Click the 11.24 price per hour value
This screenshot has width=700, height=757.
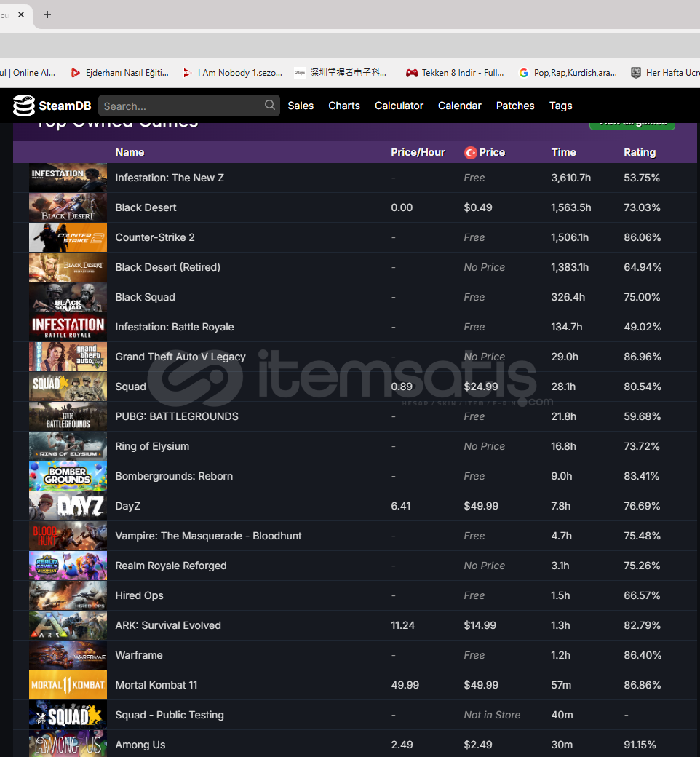tap(402, 625)
